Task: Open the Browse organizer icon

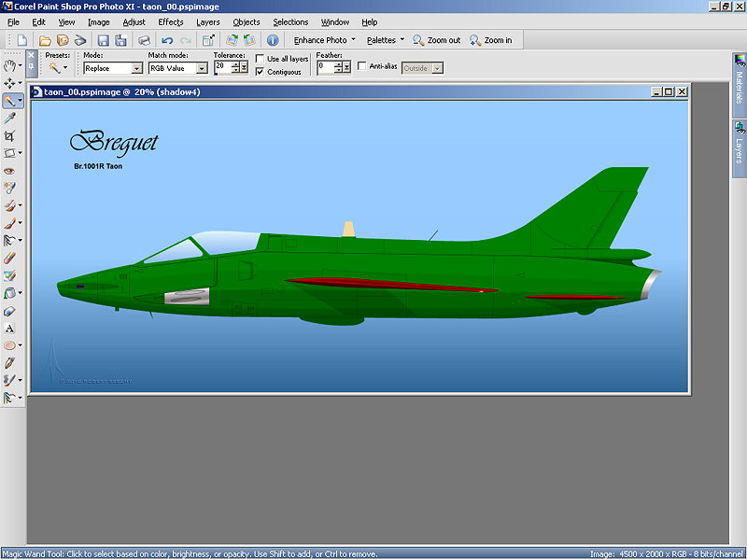Action: [x=63, y=40]
